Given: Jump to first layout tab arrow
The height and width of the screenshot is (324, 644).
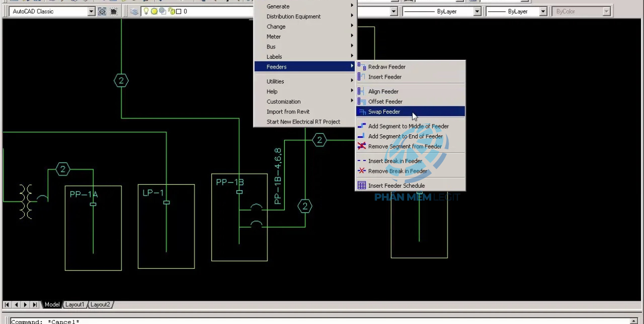Looking at the screenshot, I should [8, 305].
